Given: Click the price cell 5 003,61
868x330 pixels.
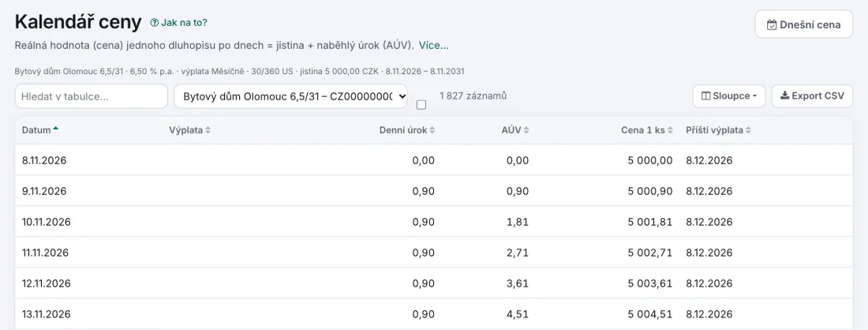Looking at the screenshot, I should click(x=650, y=283).
